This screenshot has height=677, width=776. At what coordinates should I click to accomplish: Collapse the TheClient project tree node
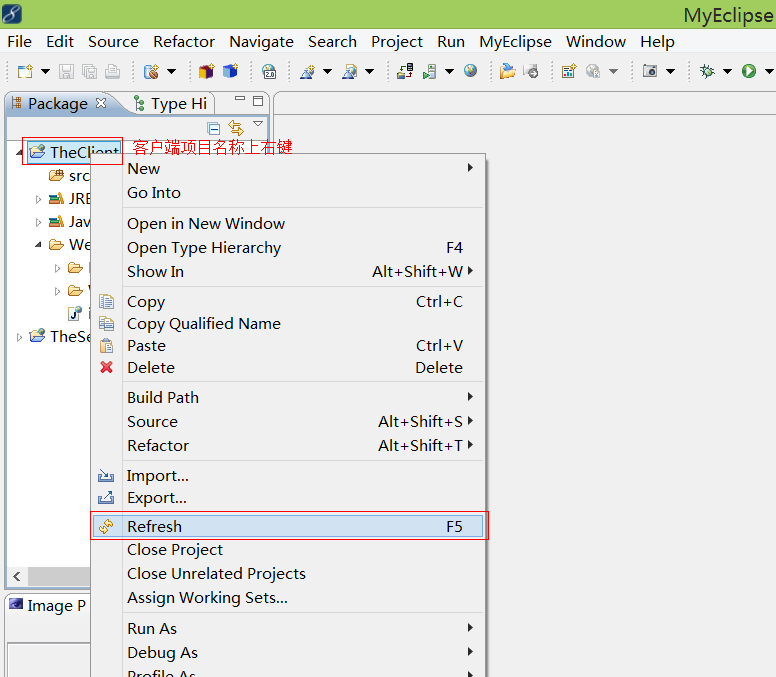tap(19, 152)
